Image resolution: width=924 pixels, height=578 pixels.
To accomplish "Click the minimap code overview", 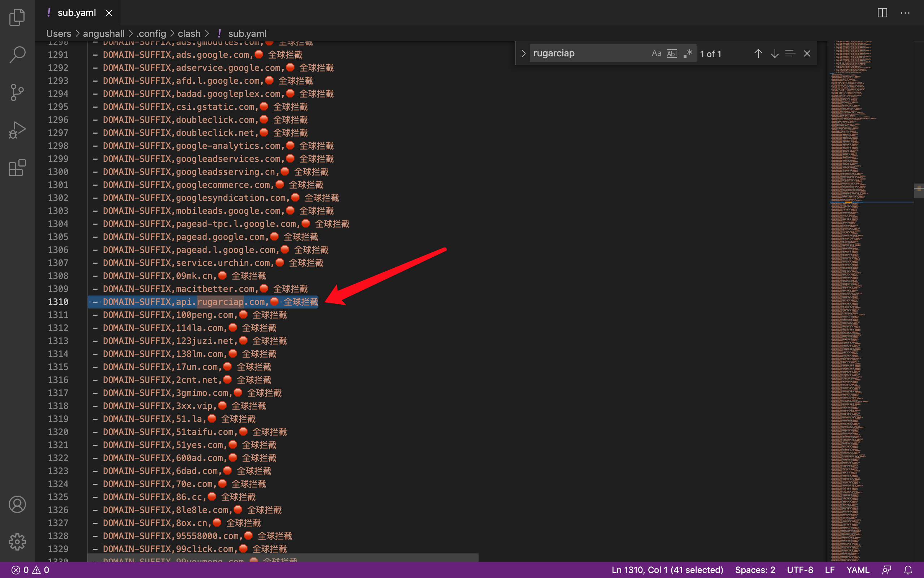I will tap(871, 301).
